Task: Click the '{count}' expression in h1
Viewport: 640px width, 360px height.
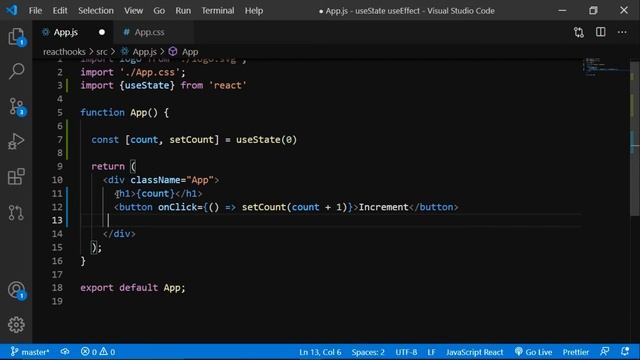Action: coord(156,193)
